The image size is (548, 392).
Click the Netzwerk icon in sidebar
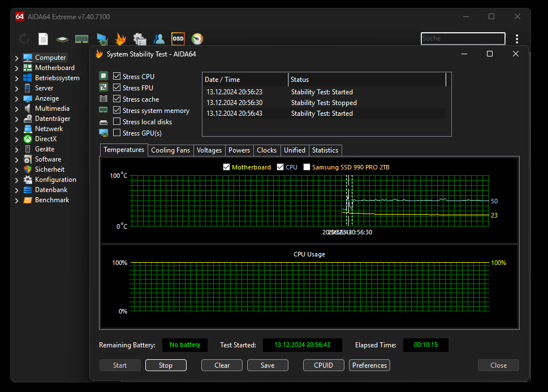pyautogui.click(x=28, y=129)
